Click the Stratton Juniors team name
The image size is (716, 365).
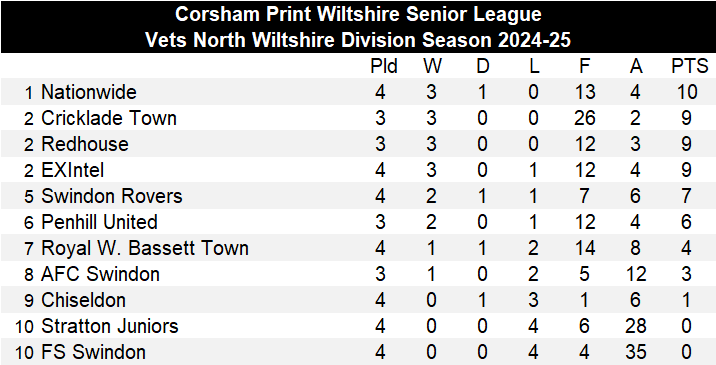click(110, 327)
